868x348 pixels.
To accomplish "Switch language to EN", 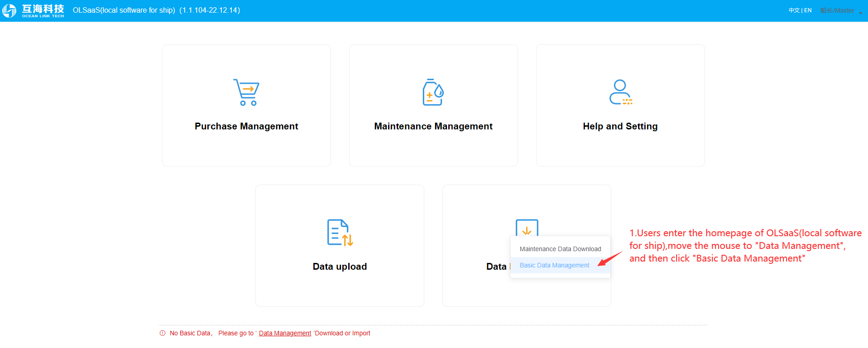I will [808, 10].
